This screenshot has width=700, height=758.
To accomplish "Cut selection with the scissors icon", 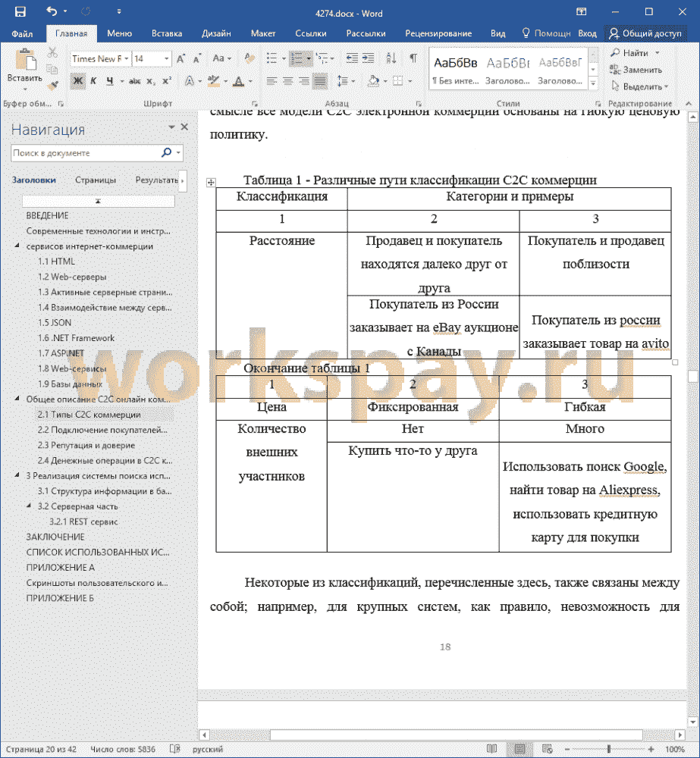I will pos(52,52).
